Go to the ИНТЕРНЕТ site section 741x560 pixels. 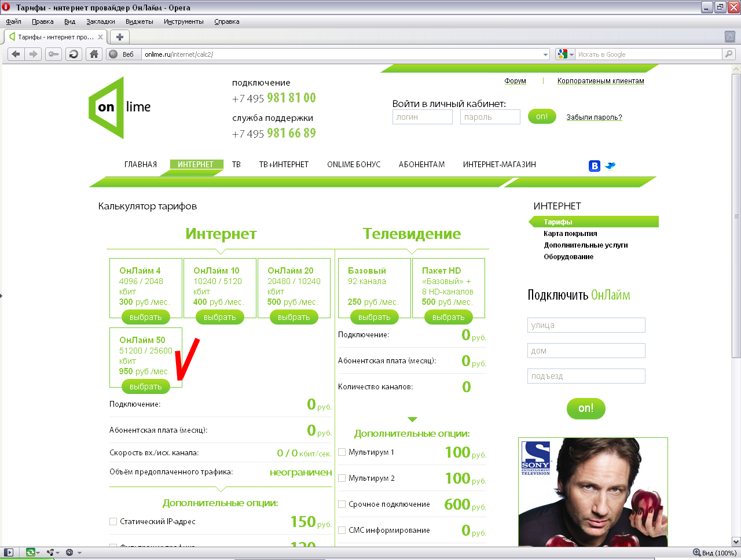196,165
